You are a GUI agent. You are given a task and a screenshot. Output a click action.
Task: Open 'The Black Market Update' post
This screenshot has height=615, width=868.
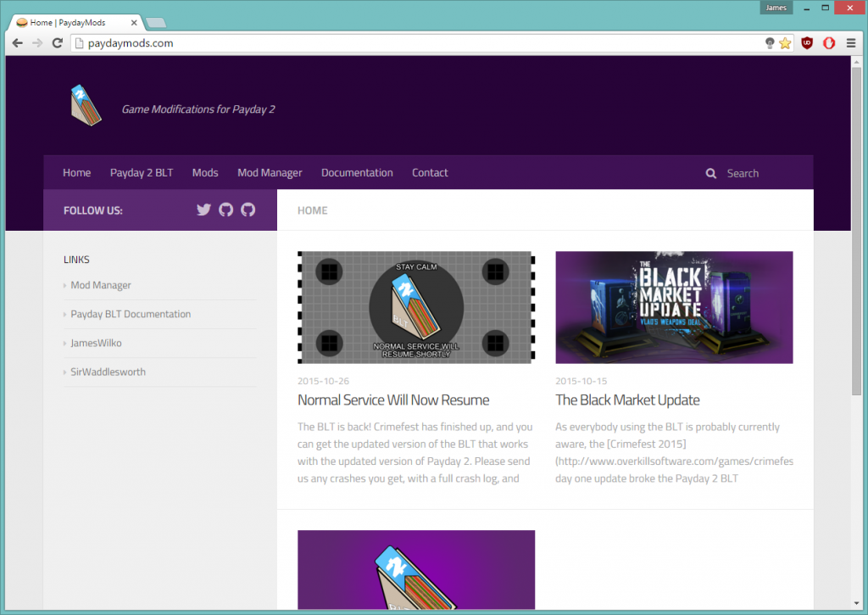pos(628,400)
